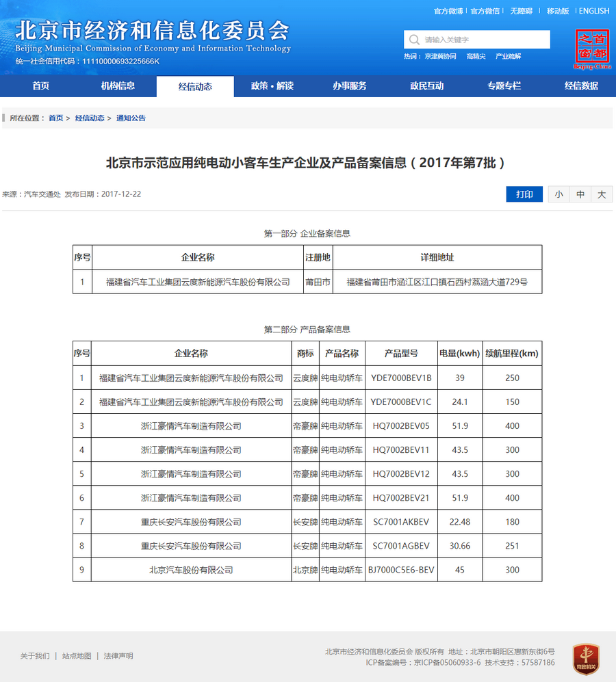Click the 24.1 battery capacity cell
The height and width of the screenshot is (682, 616).
(x=460, y=402)
